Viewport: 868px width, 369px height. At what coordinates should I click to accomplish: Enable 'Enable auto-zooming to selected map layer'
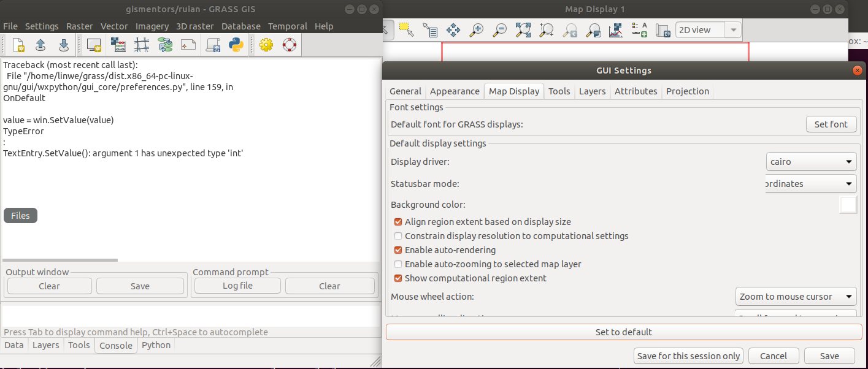[x=398, y=264]
